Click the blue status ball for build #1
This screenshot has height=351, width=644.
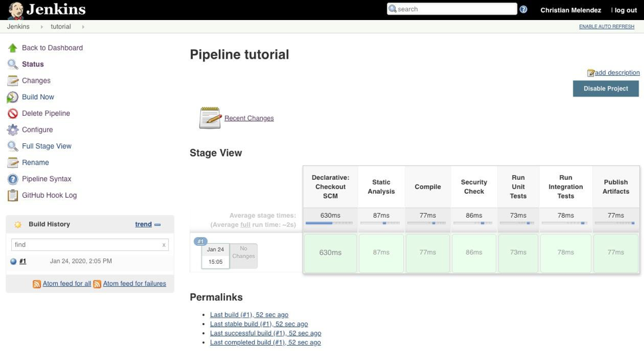point(13,261)
